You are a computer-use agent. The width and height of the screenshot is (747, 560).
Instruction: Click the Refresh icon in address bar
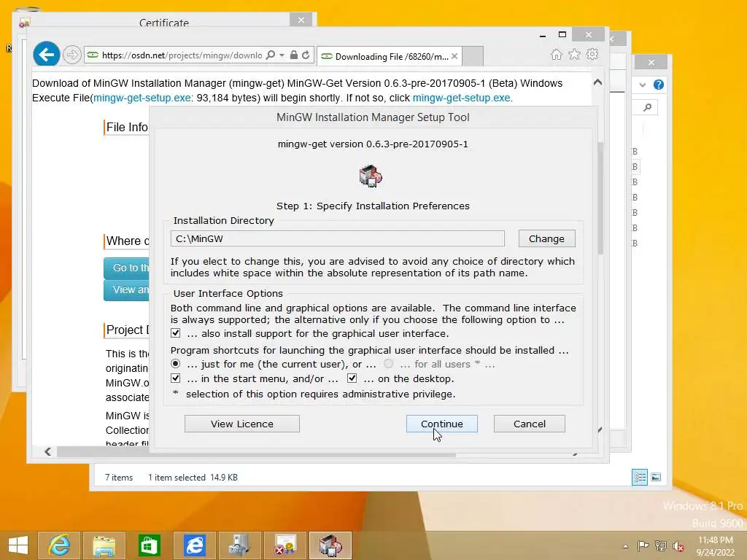tap(306, 55)
